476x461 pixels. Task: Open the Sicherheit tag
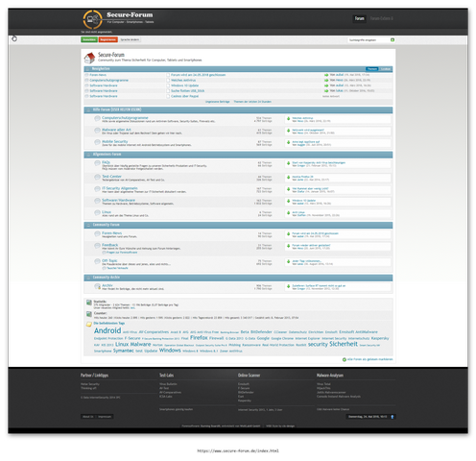point(344,344)
